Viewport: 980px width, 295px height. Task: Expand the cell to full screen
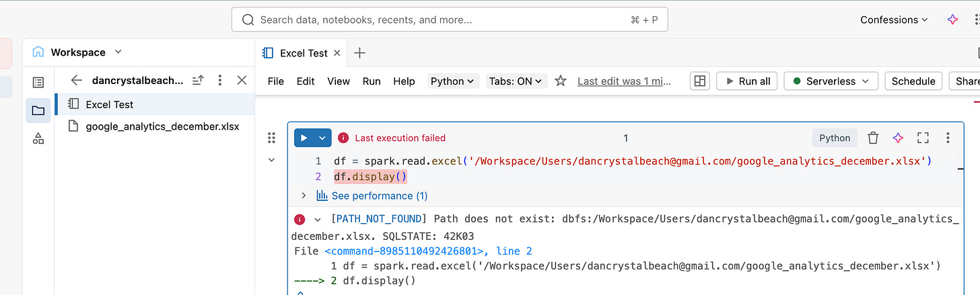tap(923, 138)
